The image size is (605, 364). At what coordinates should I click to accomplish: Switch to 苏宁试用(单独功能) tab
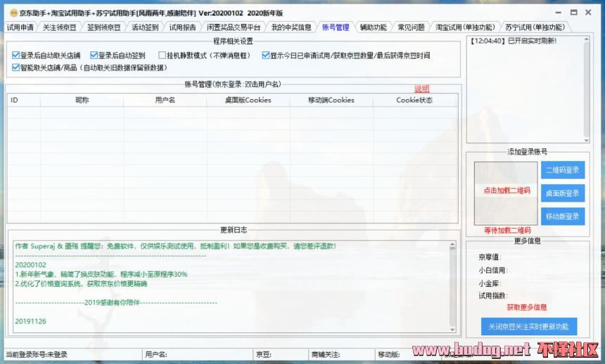(535, 27)
